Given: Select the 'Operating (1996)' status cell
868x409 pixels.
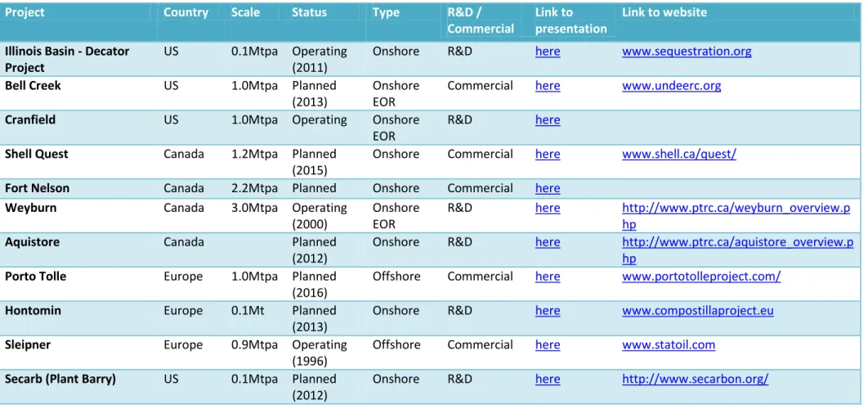Looking at the screenshot, I should [320, 353].
